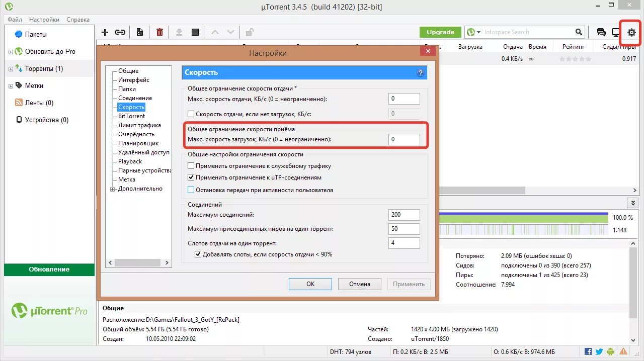644x361 pixels.
Task: Confirm settings with OK button
Action: pos(310,284)
